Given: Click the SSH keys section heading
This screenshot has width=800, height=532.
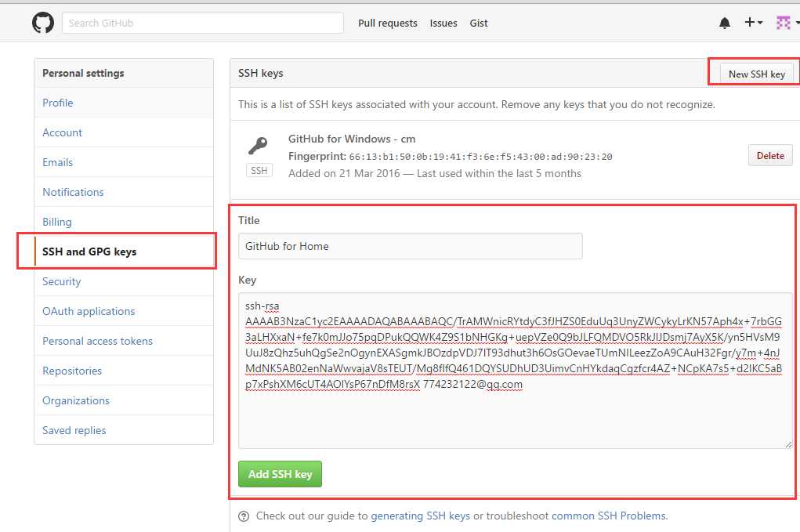Looking at the screenshot, I should pos(260,73).
